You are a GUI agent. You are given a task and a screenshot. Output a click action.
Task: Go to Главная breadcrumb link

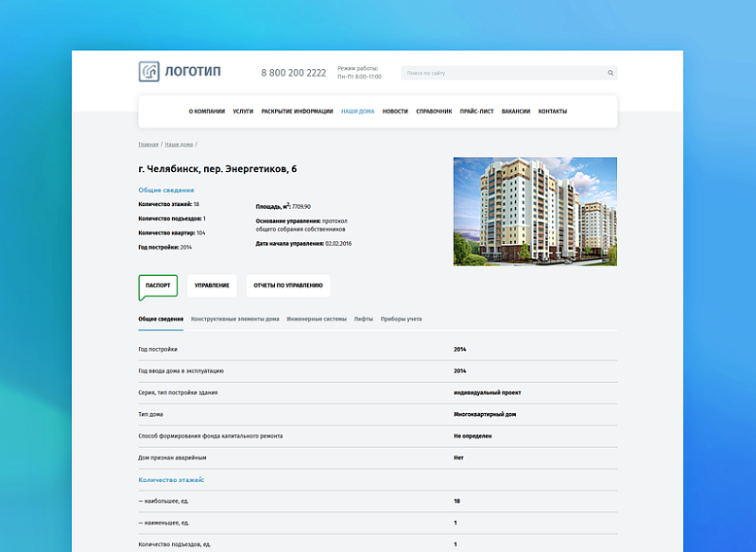148,145
